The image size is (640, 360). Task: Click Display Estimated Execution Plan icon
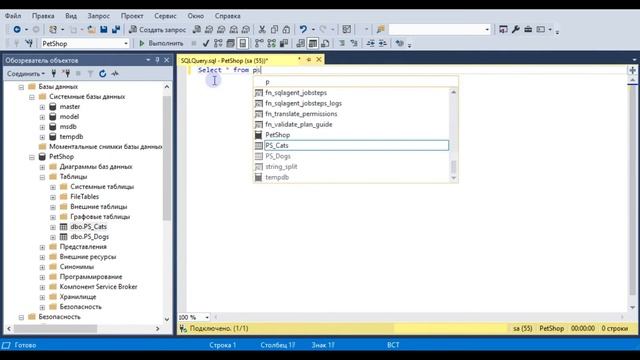(x=218, y=43)
